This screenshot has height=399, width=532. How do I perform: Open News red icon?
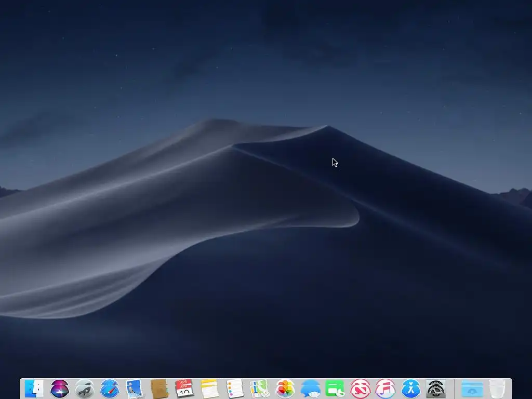361,389
